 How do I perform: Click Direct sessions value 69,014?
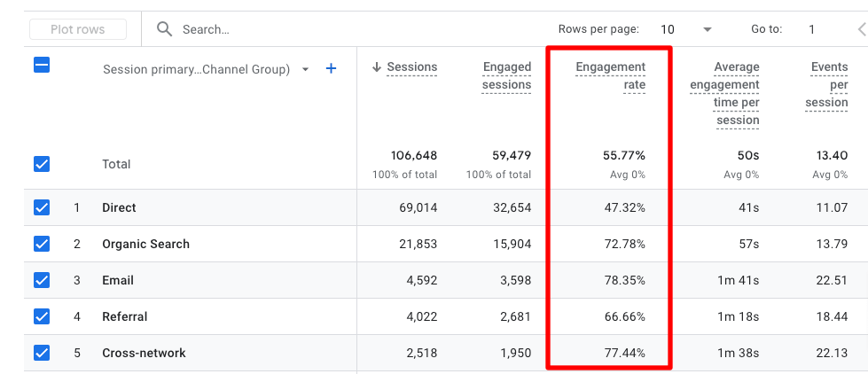pos(418,208)
